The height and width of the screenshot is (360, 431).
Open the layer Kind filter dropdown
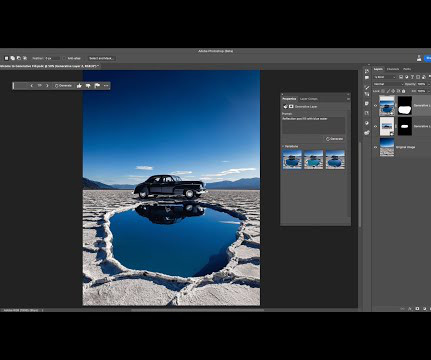[x=384, y=77]
